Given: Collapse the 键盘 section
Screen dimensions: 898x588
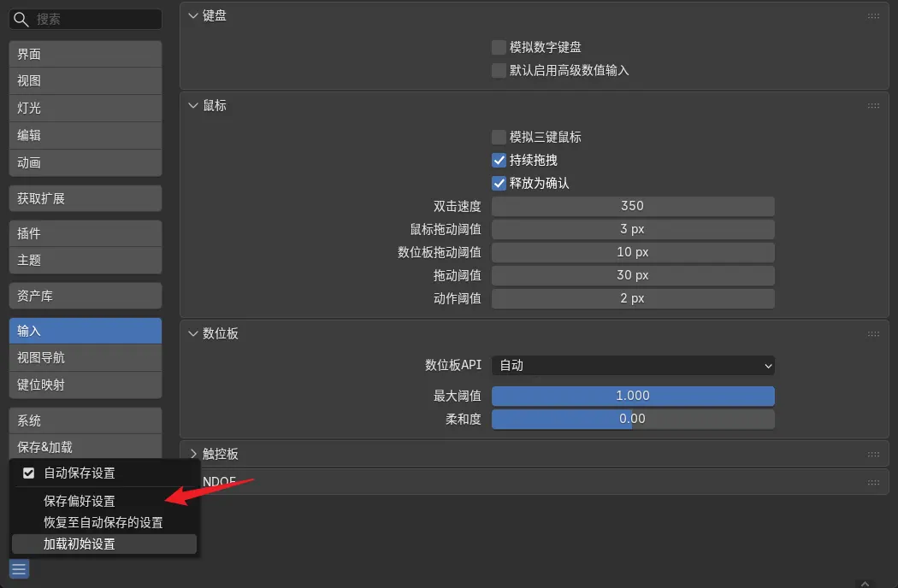Looking at the screenshot, I should (x=193, y=16).
